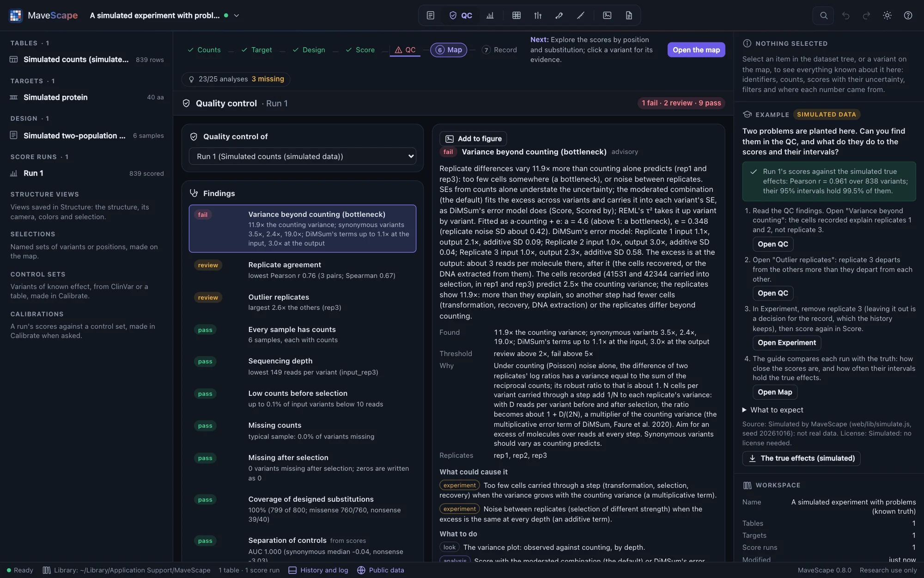Image resolution: width=924 pixels, height=578 pixels.
Task: Select the 'Simulated protein' target item
Action: [87, 98]
